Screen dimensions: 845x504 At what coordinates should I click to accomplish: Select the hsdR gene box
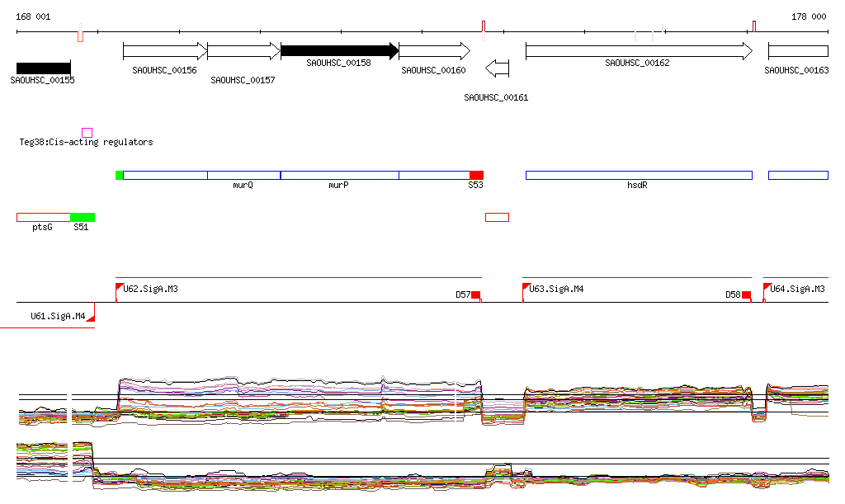coord(638,175)
